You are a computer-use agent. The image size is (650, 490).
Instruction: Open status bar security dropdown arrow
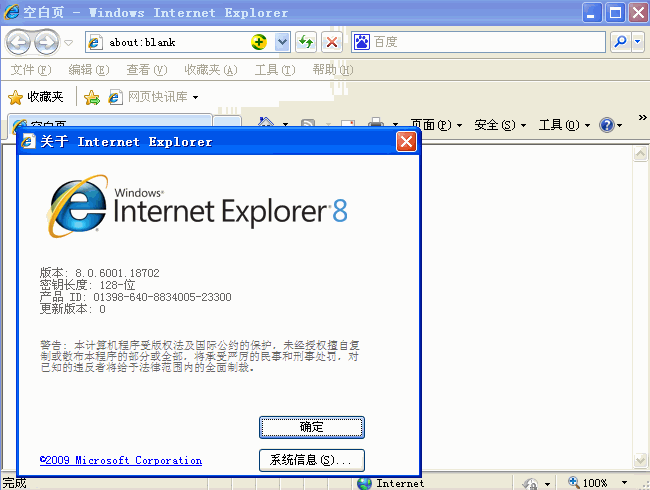point(547,484)
